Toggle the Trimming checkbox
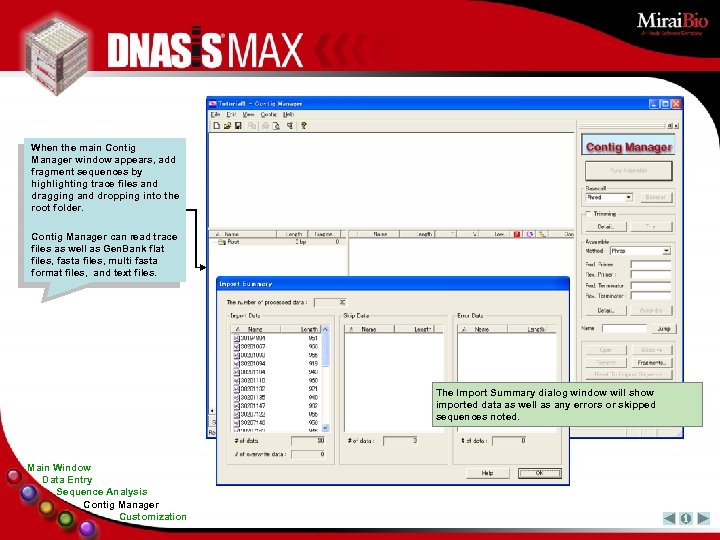This screenshot has width=720, height=540. pos(588,214)
